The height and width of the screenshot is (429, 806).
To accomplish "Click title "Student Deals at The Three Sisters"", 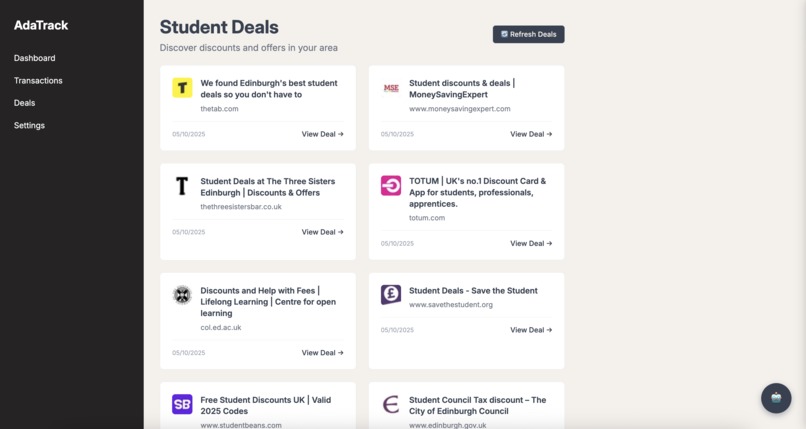I will [268, 187].
